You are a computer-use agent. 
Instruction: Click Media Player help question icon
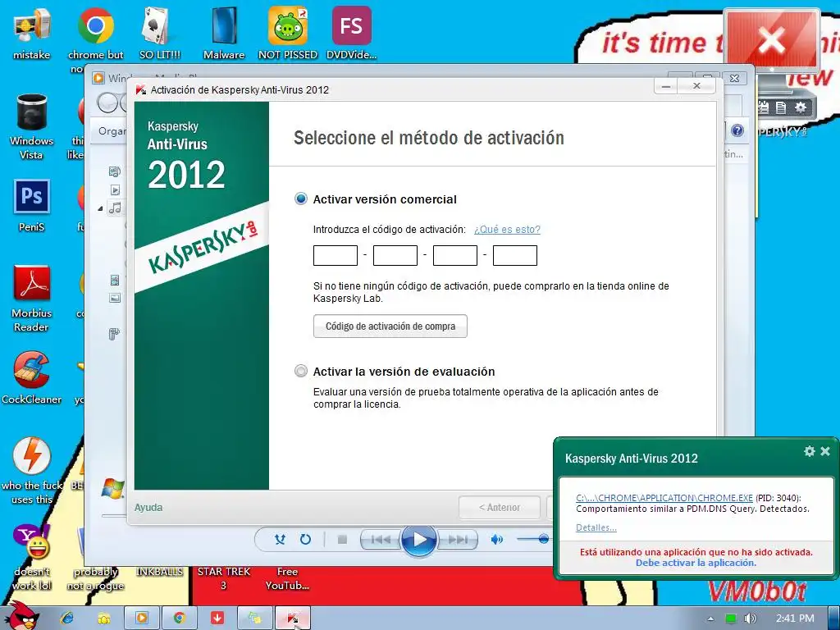pos(737,130)
